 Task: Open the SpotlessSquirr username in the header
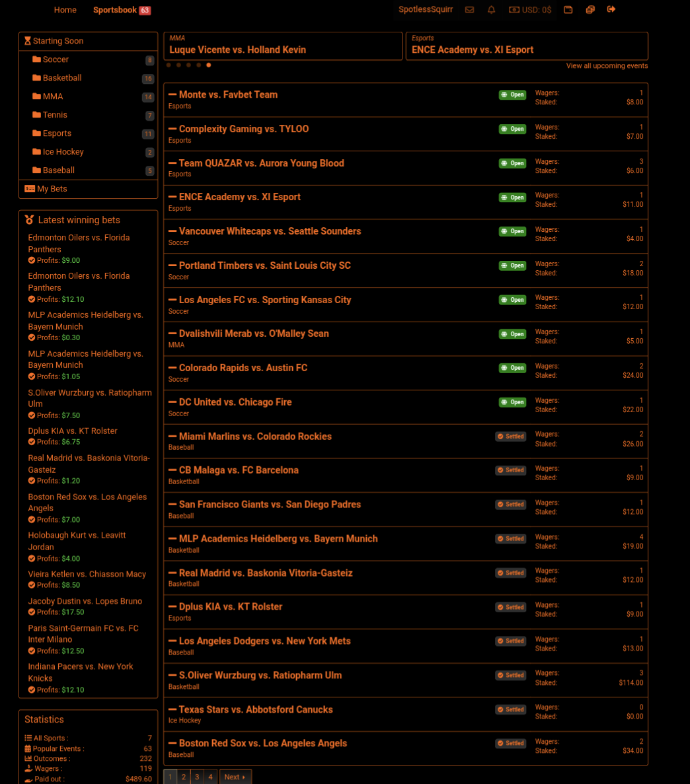click(x=426, y=9)
